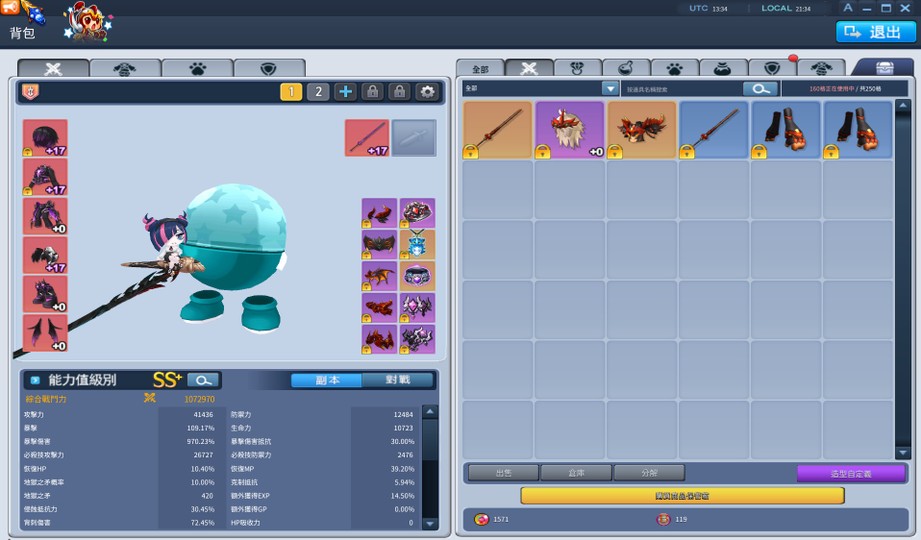This screenshot has width=921, height=540.
Task: Add a new equipment preset with the plus button
Action: [345, 92]
